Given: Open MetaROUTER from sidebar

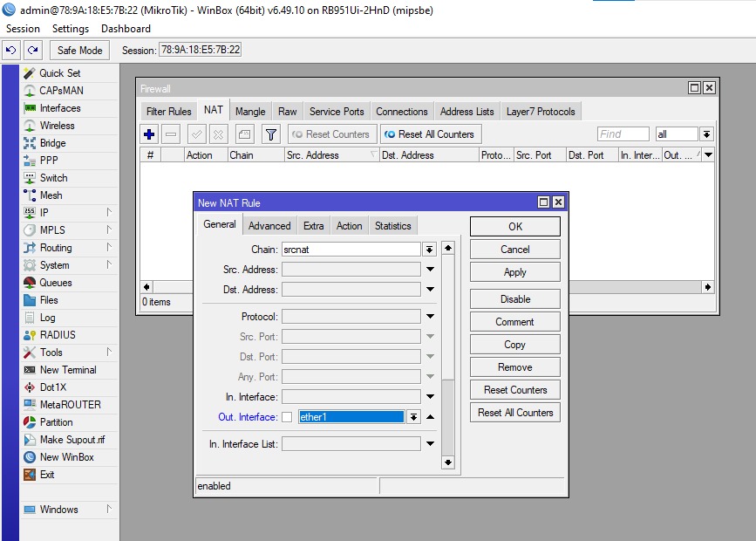Looking at the screenshot, I should point(70,404).
